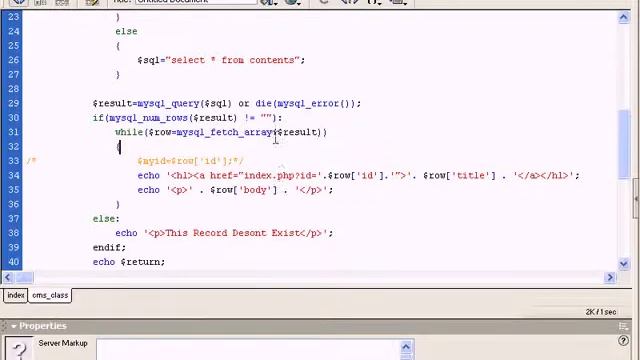Click the else: keyword on line 37

[106, 219]
